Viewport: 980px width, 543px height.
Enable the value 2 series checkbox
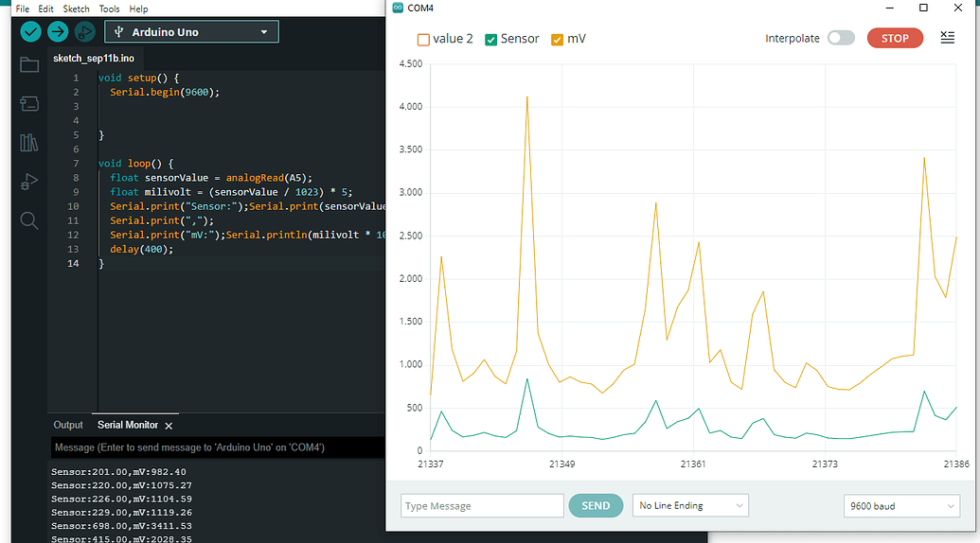pyautogui.click(x=423, y=40)
